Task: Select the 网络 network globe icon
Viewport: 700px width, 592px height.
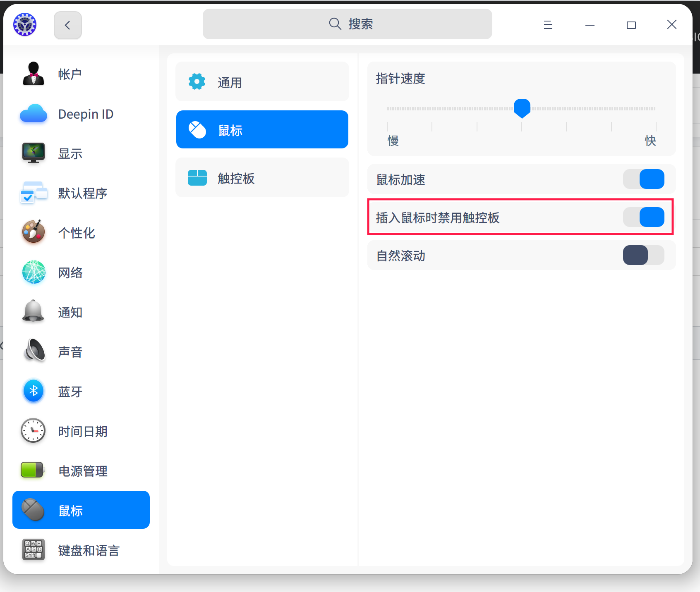Action: click(34, 272)
